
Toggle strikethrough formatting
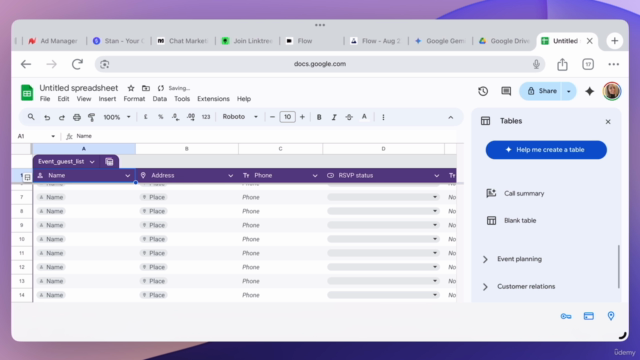tap(349, 117)
